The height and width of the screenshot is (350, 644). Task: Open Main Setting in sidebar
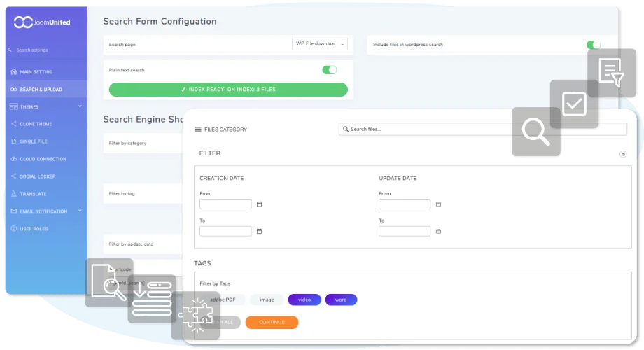(x=36, y=72)
